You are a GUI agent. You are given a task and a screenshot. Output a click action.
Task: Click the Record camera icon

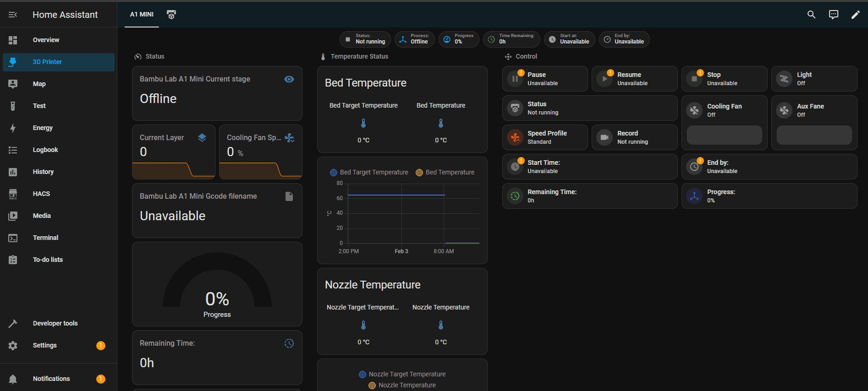coord(604,137)
